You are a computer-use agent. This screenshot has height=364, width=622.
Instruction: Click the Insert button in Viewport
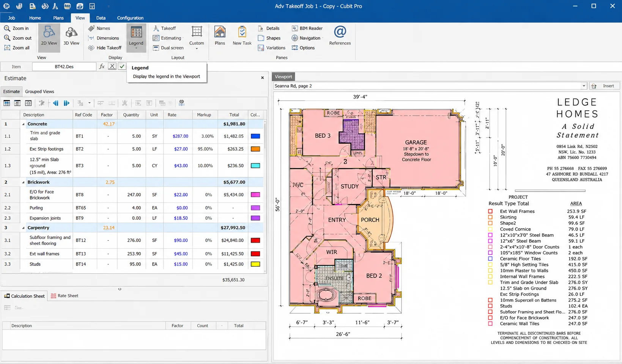click(x=605, y=86)
